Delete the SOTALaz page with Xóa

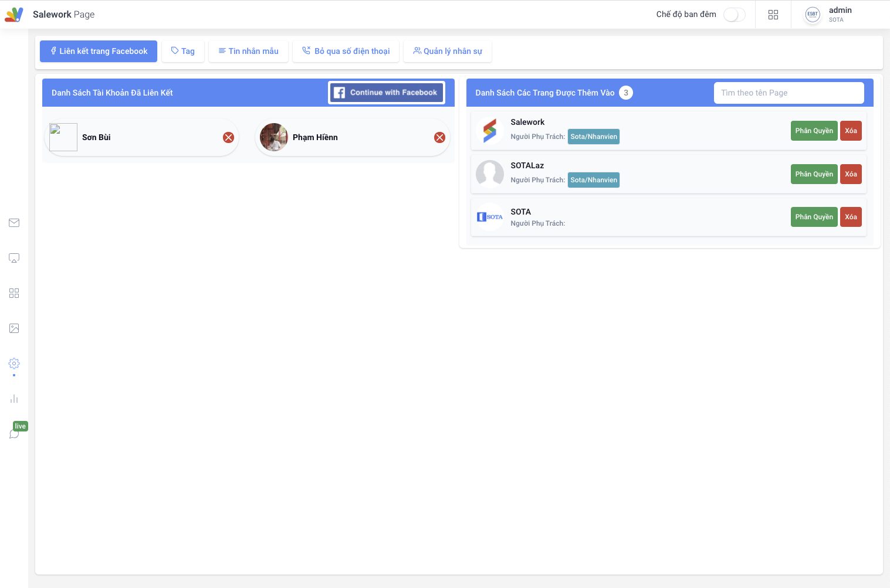click(x=851, y=174)
